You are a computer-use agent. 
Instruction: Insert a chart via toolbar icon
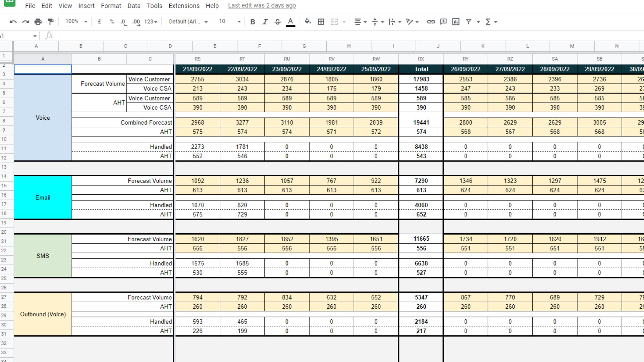[x=455, y=22]
